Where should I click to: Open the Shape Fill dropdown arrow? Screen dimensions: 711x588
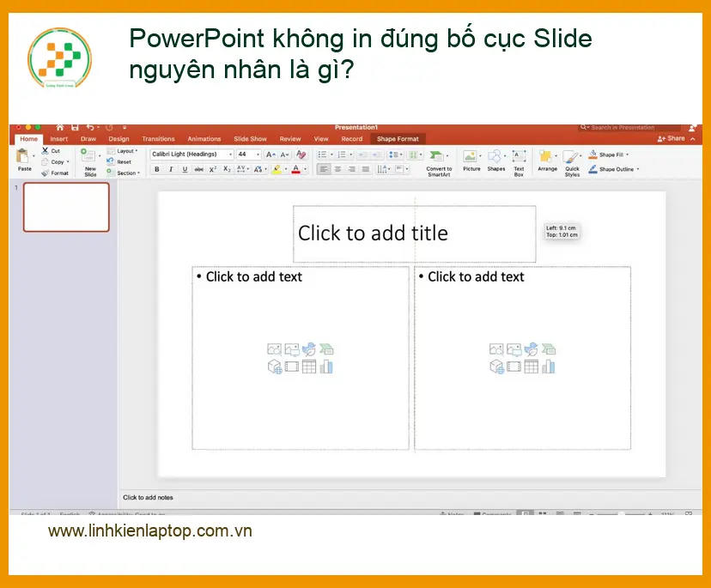(627, 155)
